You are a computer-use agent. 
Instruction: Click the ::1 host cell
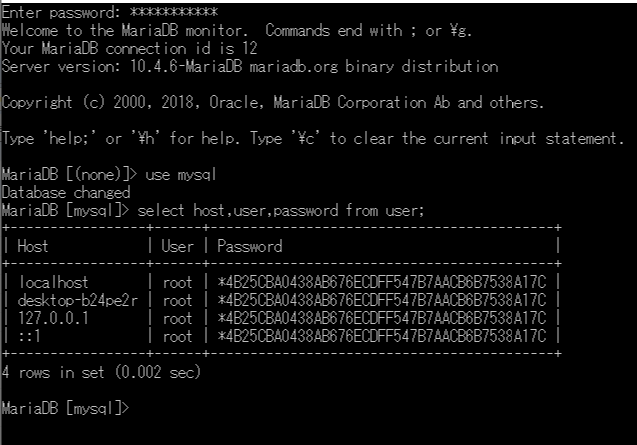30,336
